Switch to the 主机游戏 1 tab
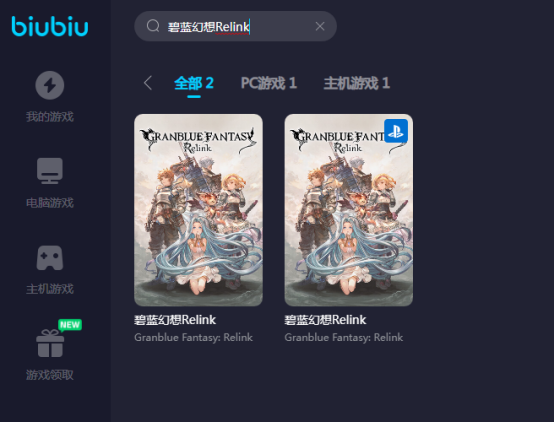 click(x=356, y=83)
